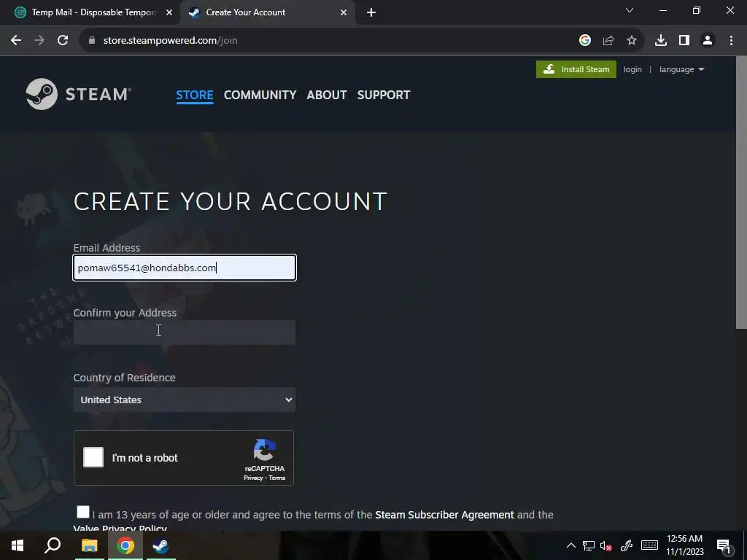Open the Chrome profile avatar
Viewport: 747px width, 560px height.
click(x=708, y=41)
